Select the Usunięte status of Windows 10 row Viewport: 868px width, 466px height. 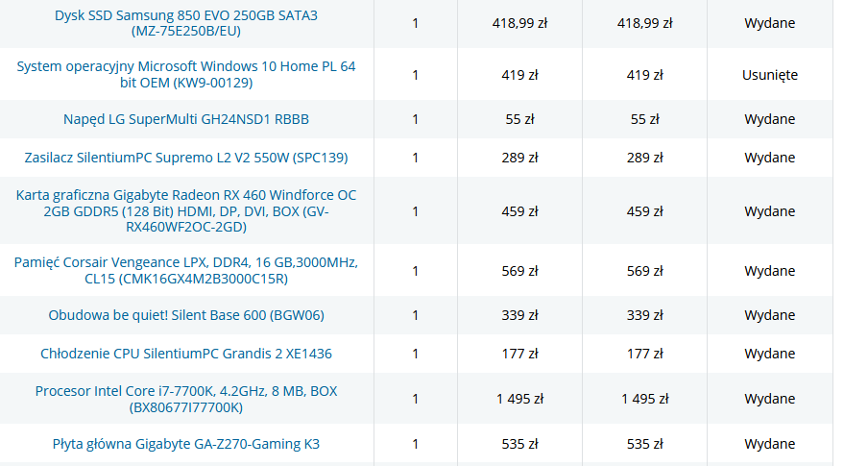[x=770, y=75]
